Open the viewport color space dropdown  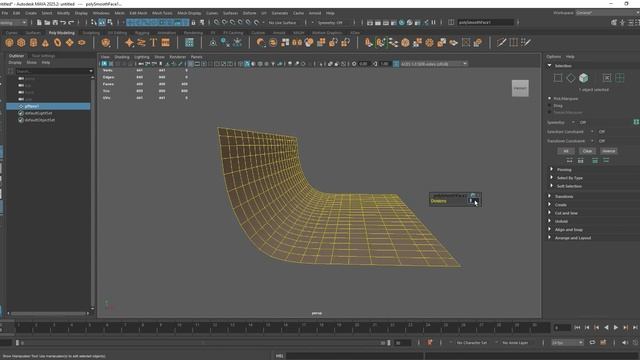click(434, 64)
